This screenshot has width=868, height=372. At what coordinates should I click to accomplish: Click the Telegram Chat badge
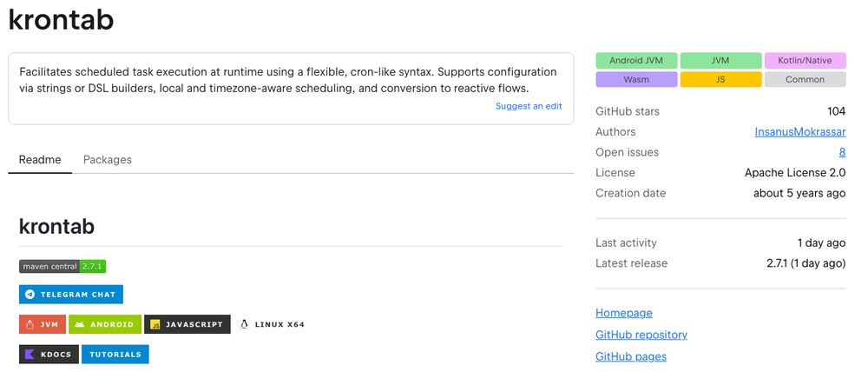[x=71, y=295]
